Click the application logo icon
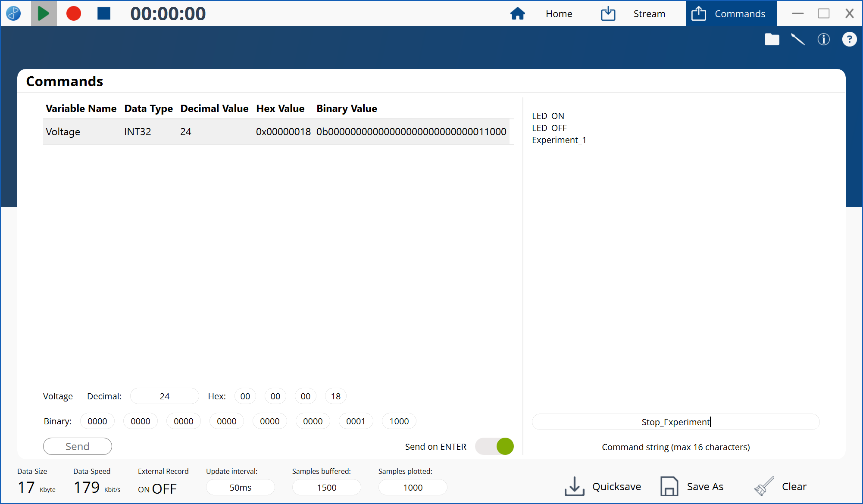This screenshot has height=504, width=863. coord(13,13)
